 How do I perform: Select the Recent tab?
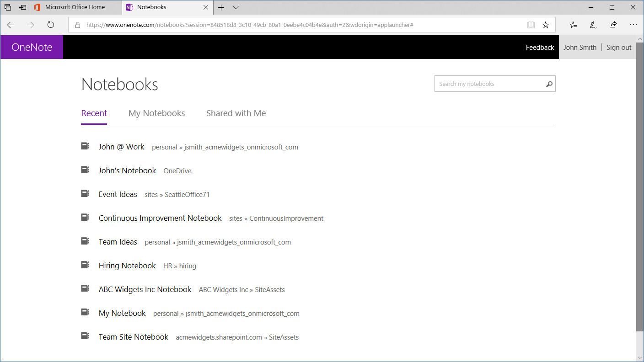coord(94,113)
